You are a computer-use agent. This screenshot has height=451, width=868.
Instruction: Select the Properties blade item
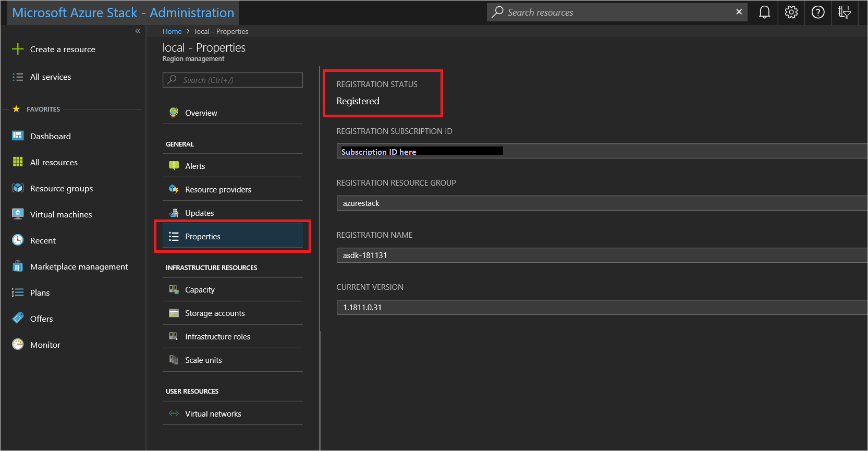click(233, 236)
